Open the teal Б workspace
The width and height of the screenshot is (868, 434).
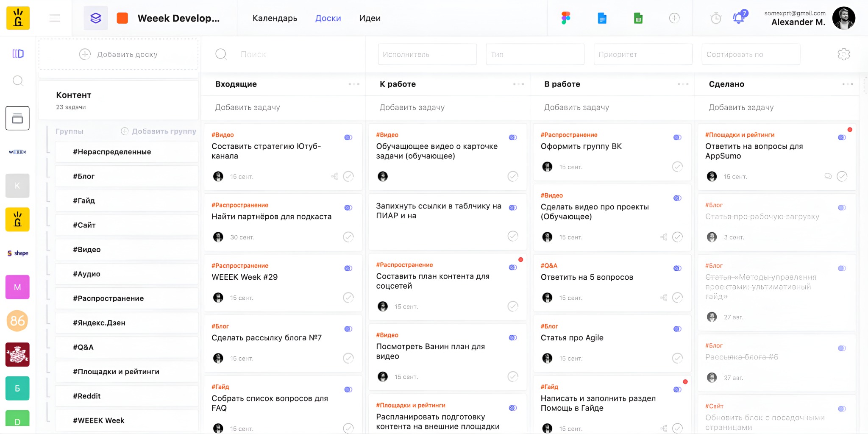pos(17,388)
